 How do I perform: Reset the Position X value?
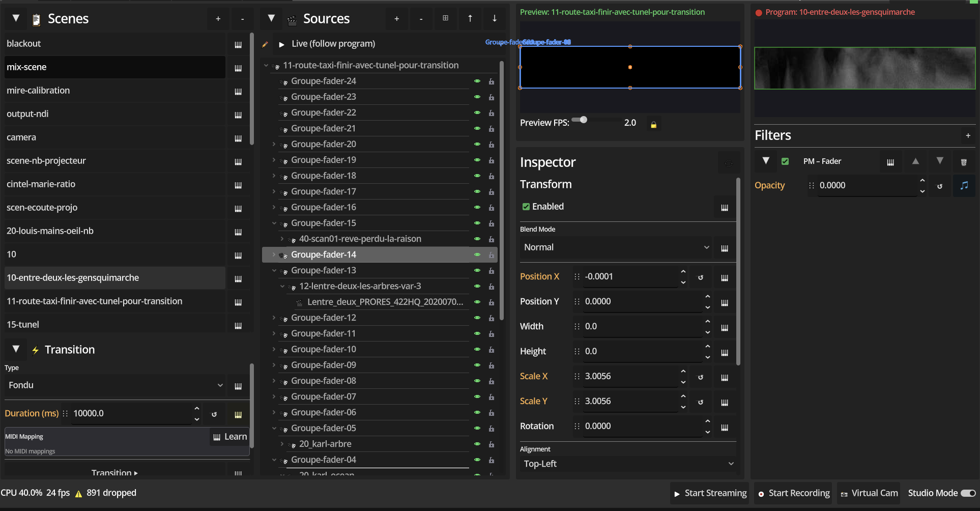tap(701, 277)
